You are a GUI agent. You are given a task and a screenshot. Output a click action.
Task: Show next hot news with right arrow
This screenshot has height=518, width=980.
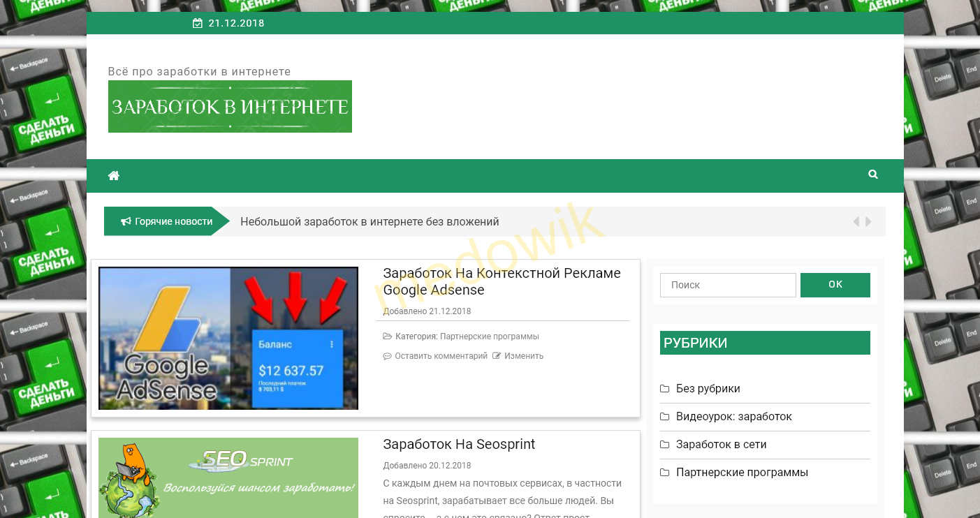(x=868, y=221)
